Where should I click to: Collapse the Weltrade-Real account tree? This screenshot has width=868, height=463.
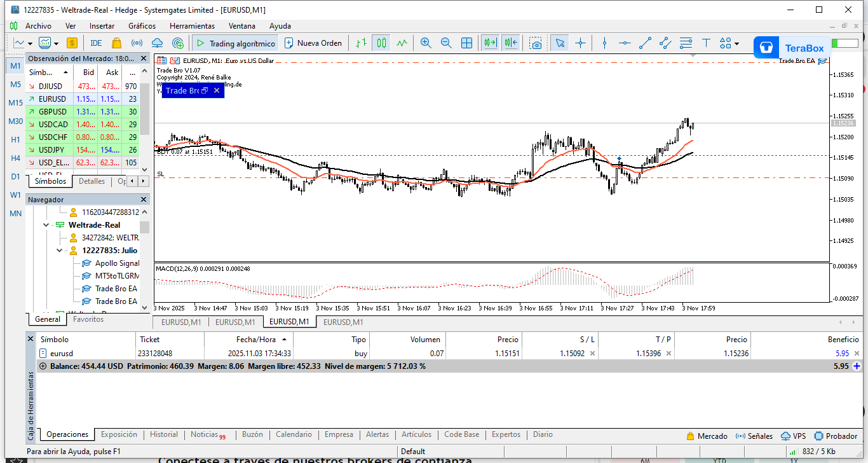[x=45, y=225]
